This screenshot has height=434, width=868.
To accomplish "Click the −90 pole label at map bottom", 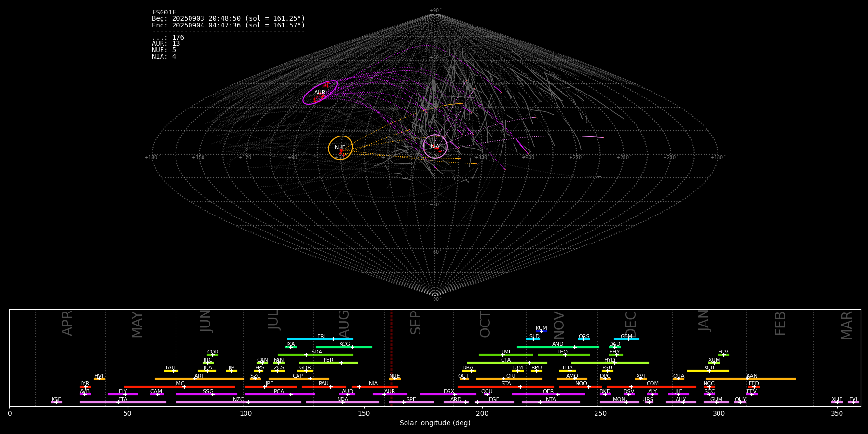I will pyautogui.click(x=435, y=299).
